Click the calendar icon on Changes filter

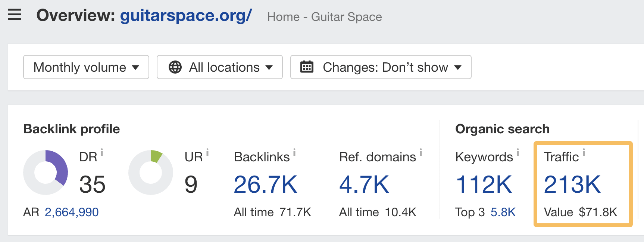(307, 67)
